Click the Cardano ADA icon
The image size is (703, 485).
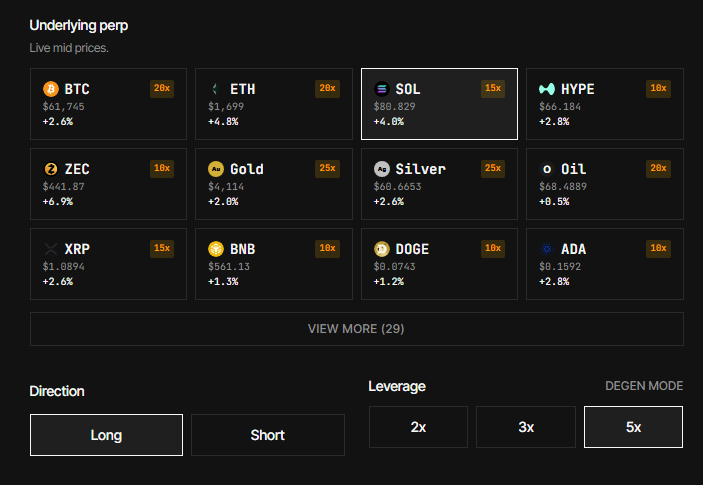tap(547, 249)
